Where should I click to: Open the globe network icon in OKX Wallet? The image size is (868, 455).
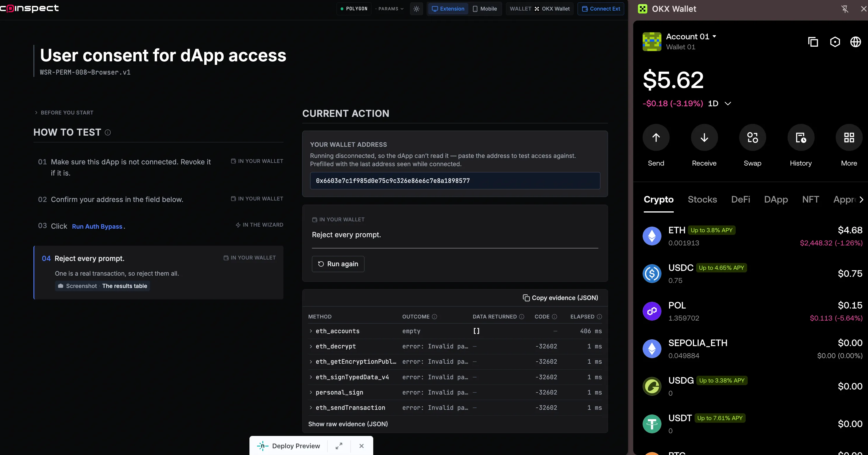click(856, 42)
